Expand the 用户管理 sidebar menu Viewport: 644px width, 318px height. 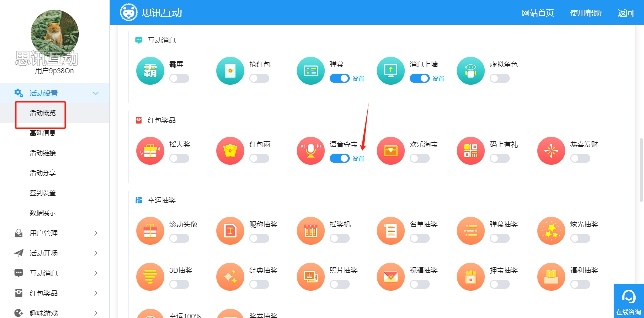pyautogui.click(x=55, y=233)
